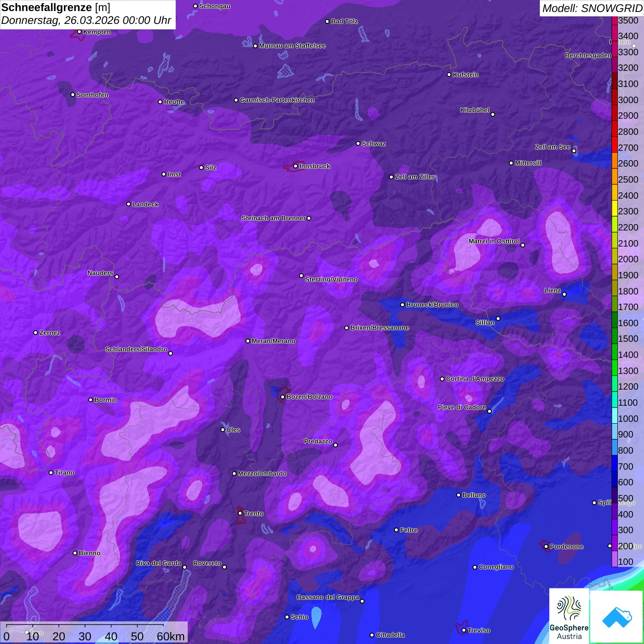Click the Bormio city marker dot

click(91, 400)
